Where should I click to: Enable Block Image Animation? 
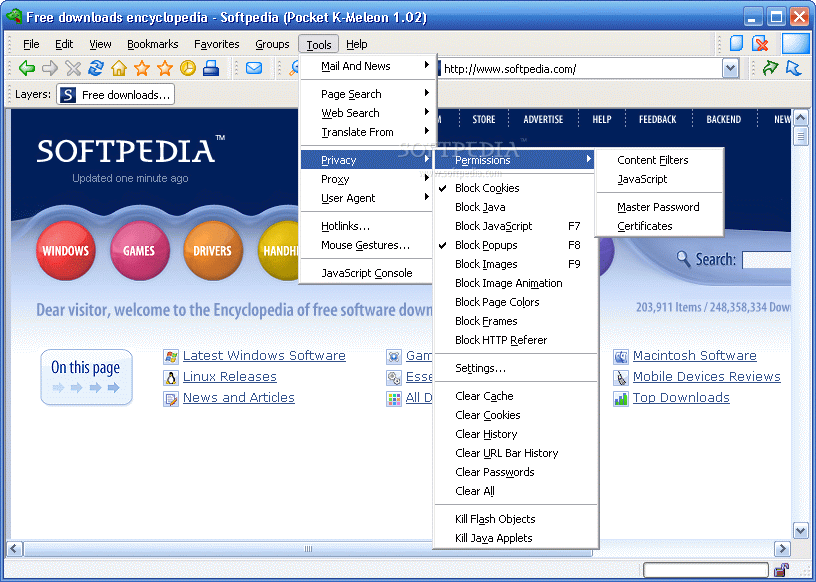coord(515,283)
